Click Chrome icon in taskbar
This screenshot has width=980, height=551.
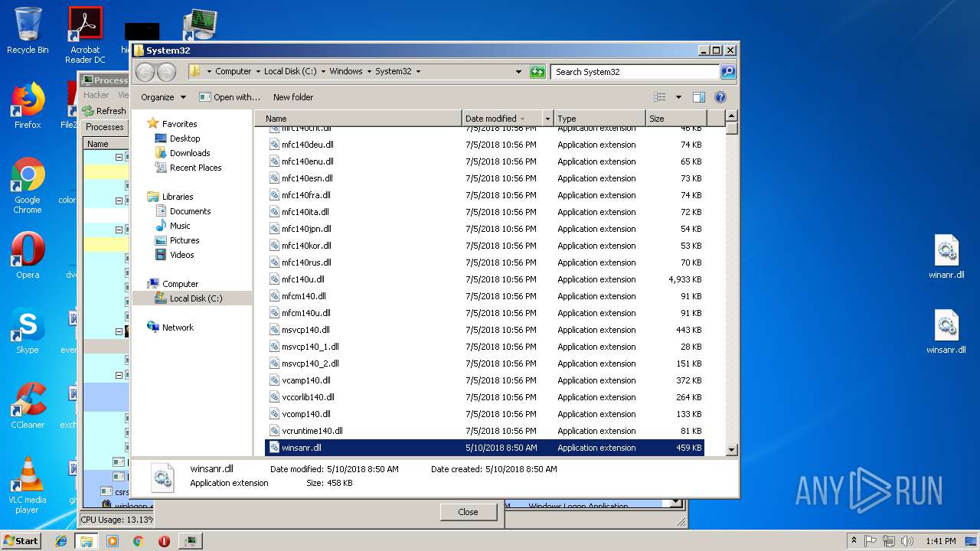point(138,541)
